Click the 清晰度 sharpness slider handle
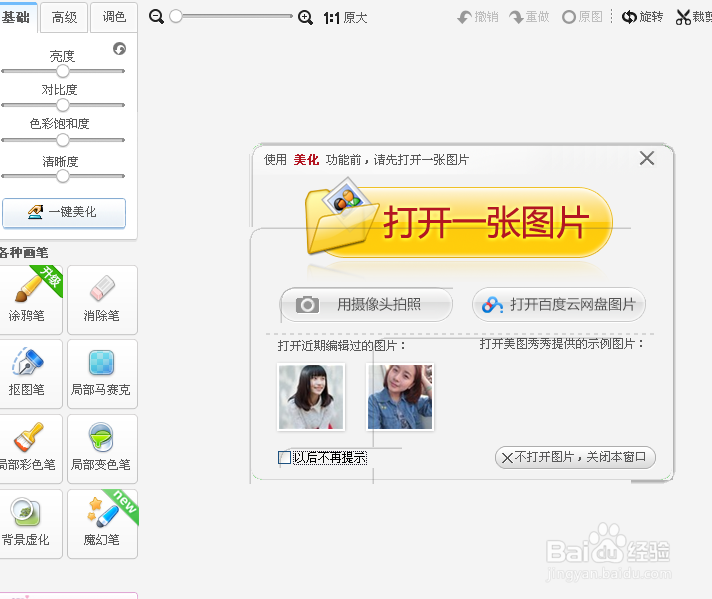The width and height of the screenshot is (712, 599). click(63, 176)
